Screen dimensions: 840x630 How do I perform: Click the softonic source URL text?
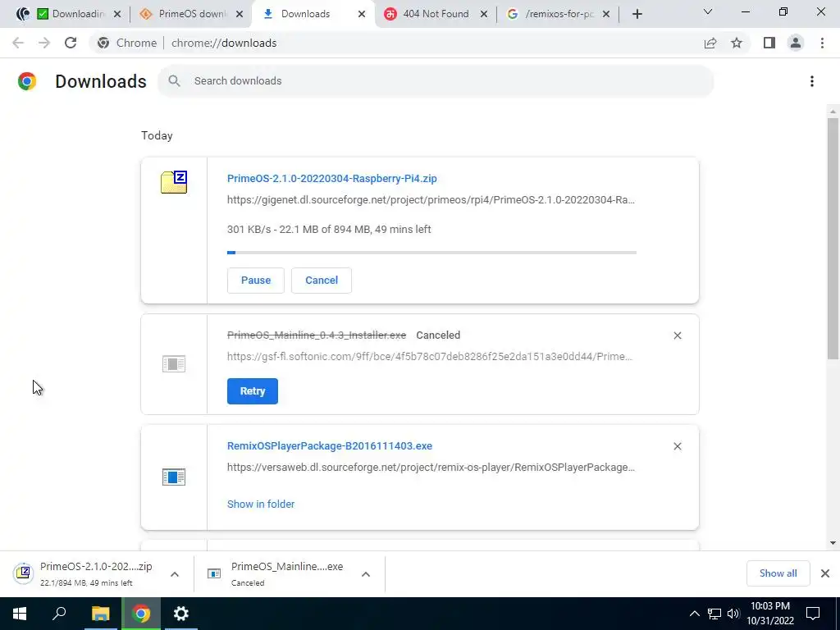pos(430,356)
